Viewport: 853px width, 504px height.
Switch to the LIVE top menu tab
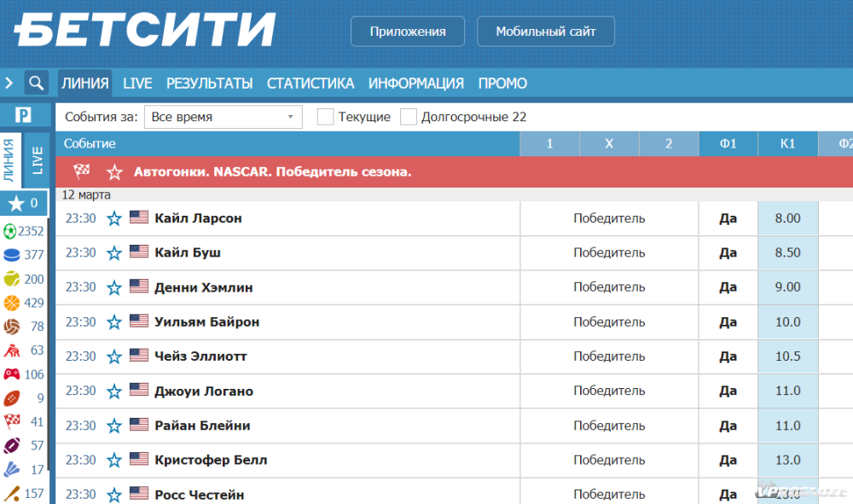tap(137, 84)
